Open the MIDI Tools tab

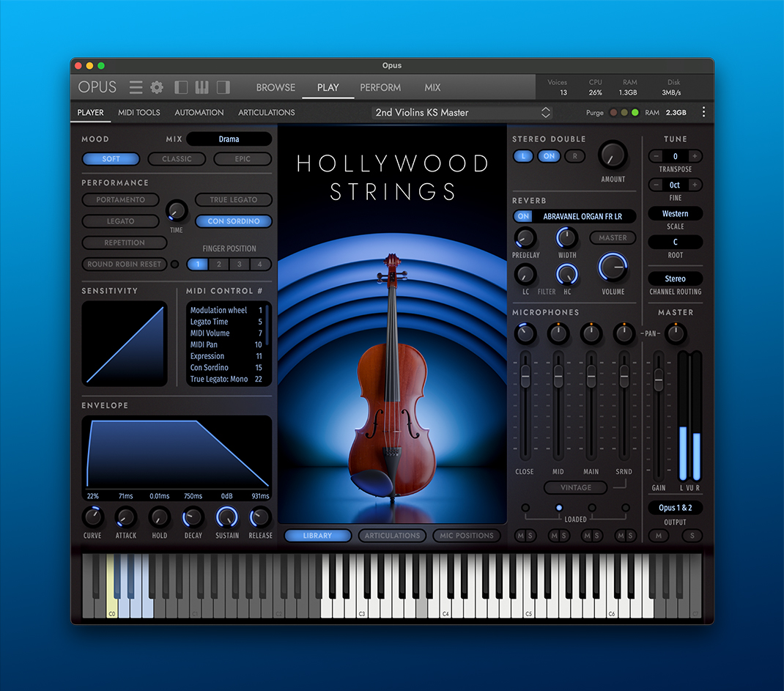139,113
